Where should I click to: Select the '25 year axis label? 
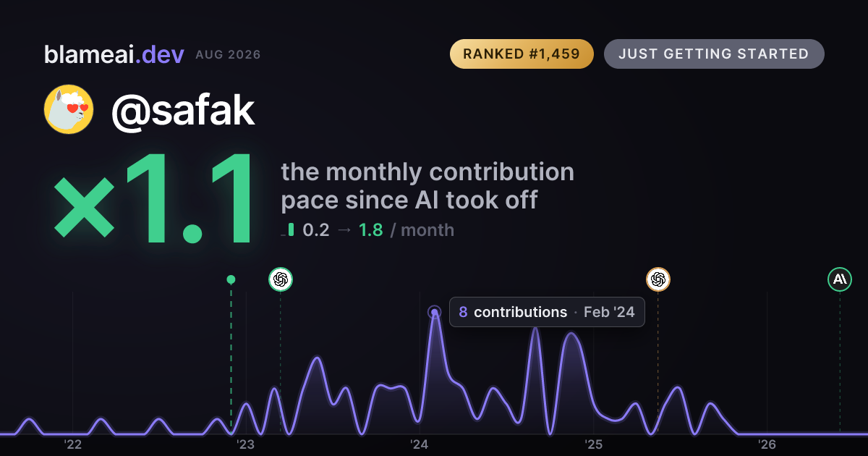coord(593,444)
